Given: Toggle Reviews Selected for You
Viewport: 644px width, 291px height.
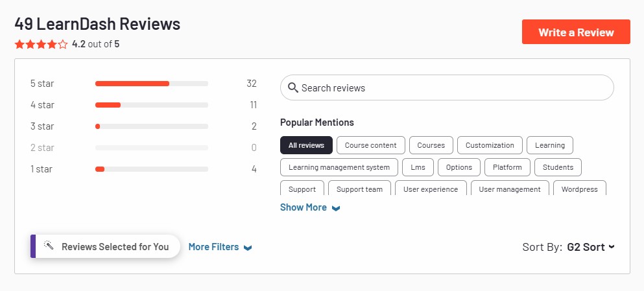Looking at the screenshot, I should 105,246.
